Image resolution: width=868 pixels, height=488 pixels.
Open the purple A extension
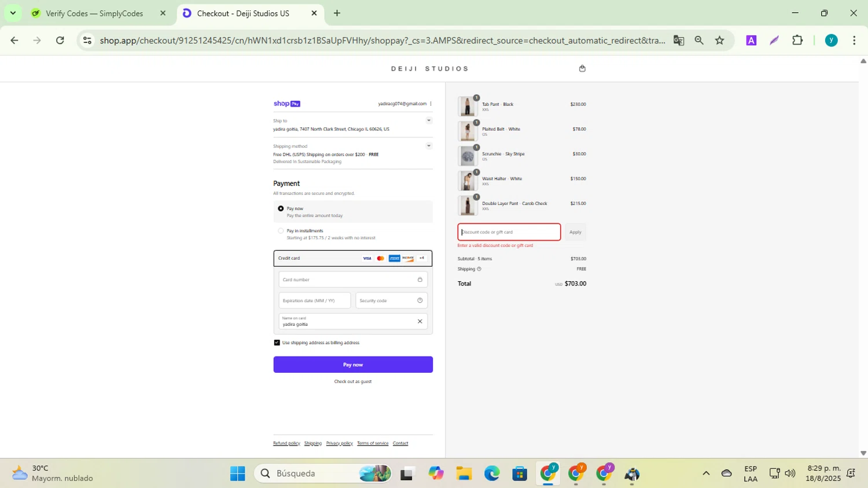[751, 41]
